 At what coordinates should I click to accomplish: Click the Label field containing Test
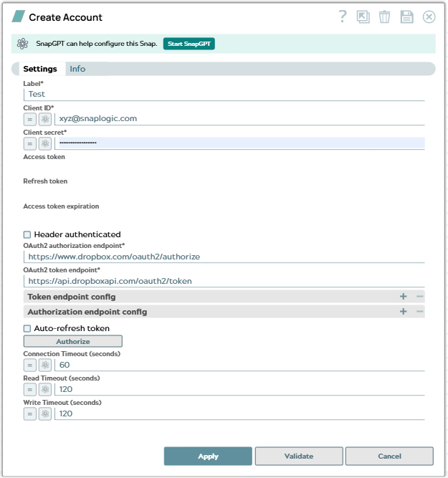coord(224,94)
